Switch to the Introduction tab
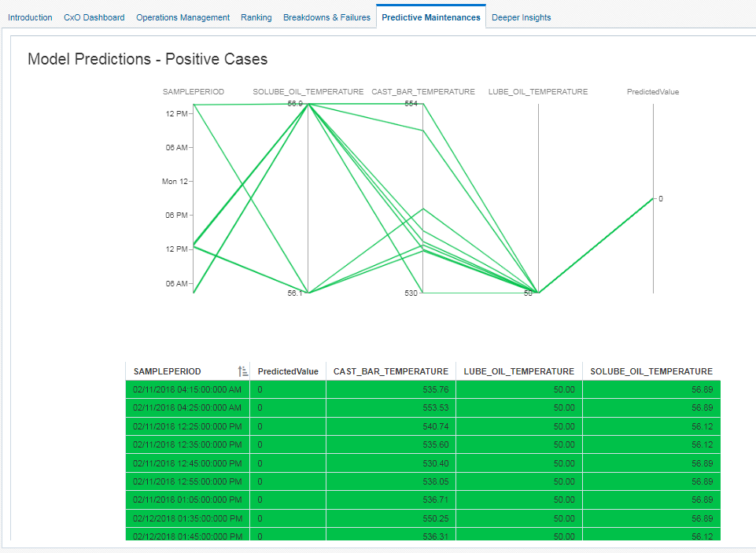This screenshot has width=756, height=553. click(30, 17)
